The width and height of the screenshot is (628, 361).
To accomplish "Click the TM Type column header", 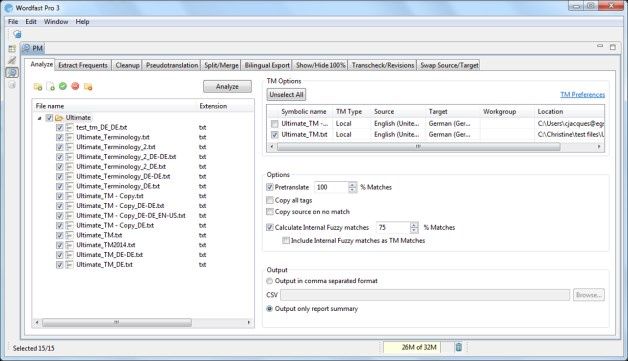I will (349, 111).
